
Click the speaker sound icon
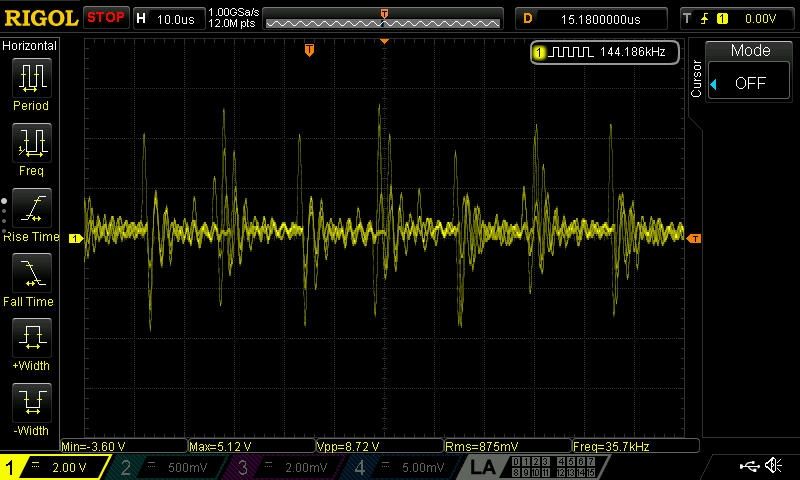[x=774, y=465]
